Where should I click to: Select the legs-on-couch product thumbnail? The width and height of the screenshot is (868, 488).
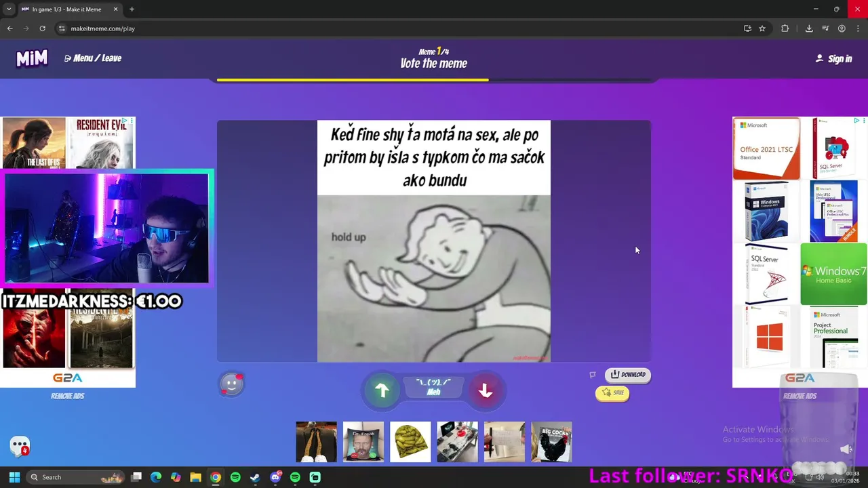(316, 442)
